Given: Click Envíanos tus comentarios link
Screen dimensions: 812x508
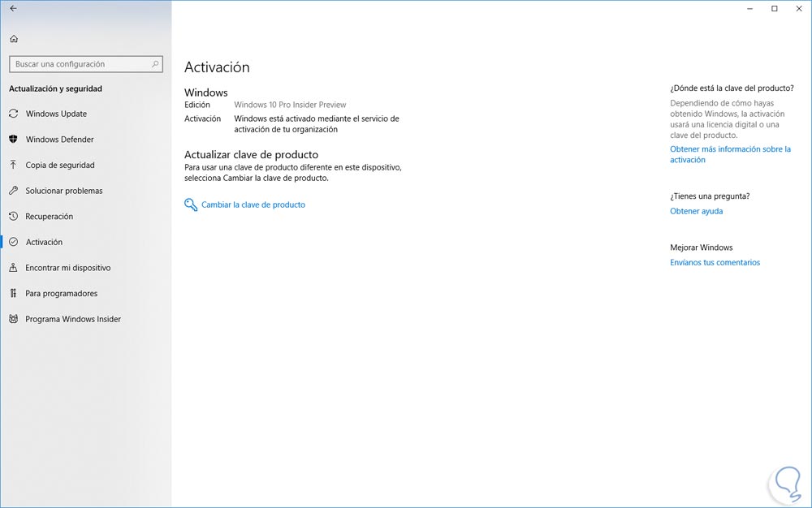Looking at the screenshot, I should 715,262.
